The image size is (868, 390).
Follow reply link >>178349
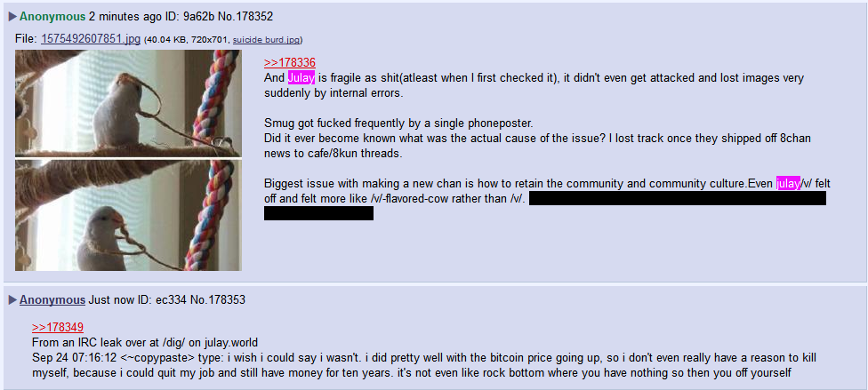[x=58, y=328]
